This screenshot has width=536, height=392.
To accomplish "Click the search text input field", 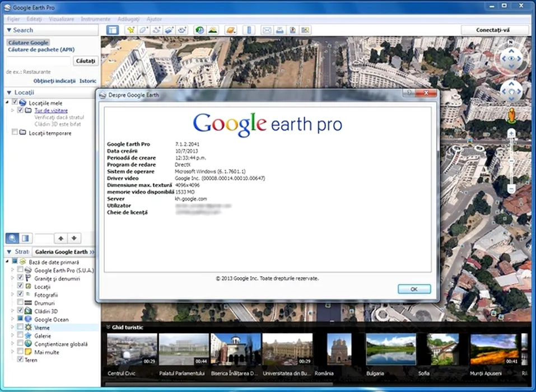I will [x=38, y=61].
